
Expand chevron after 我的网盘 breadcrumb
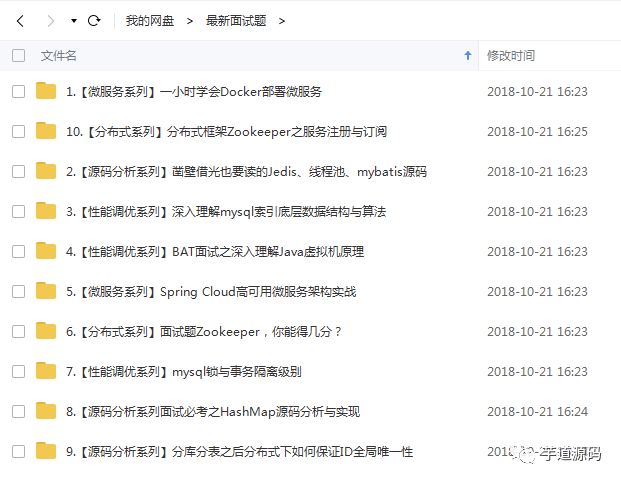pyautogui.click(x=190, y=21)
